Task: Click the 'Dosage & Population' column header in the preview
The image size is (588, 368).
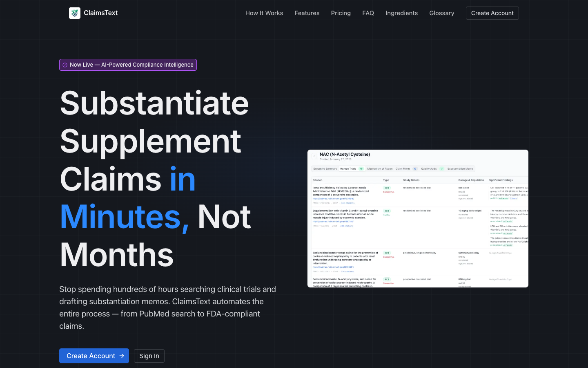Action: 471,180
